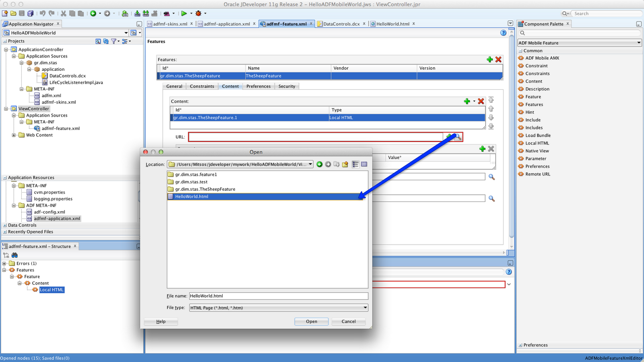Screen dimensions: 644x362
Task: Expand the Web Content tree node
Action: coord(13,135)
